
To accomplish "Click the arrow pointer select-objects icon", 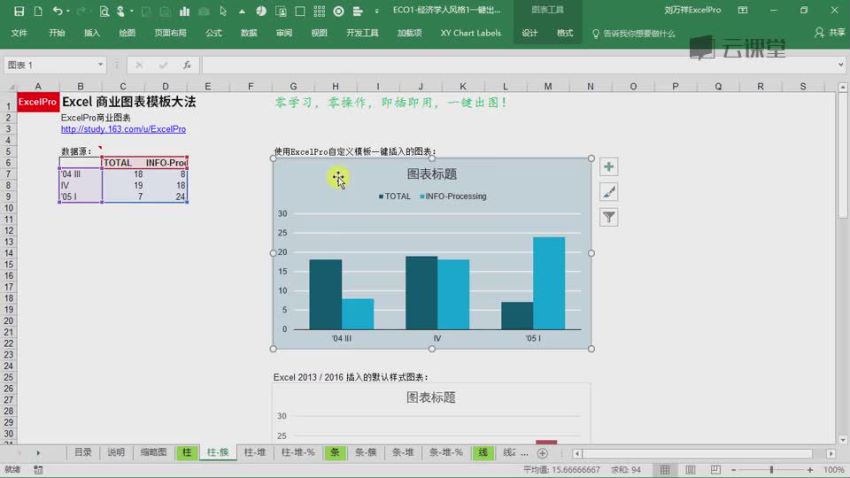I will [x=223, y=11].
